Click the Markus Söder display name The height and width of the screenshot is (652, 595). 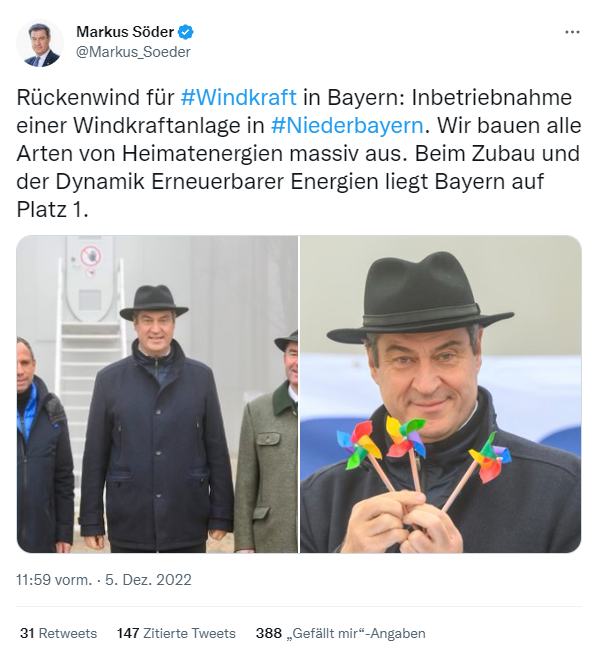[x=125, y=32]
